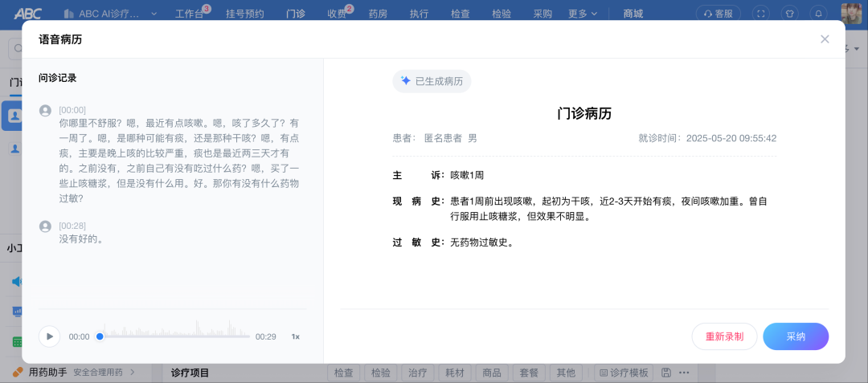Open 用药助手 安全合理用药 panel
This screenshot has width=868, height=383.
click(74, 372)
